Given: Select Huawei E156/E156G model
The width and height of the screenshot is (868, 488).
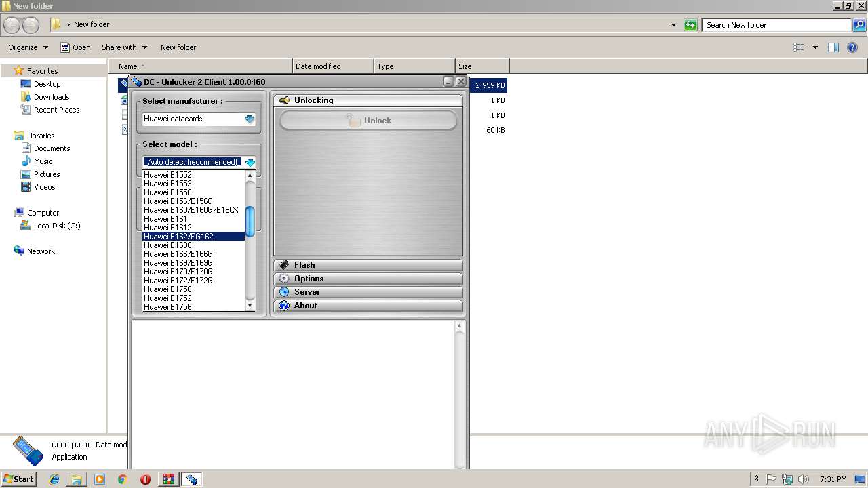Looking at the screenshot, I should pos(193,201).
